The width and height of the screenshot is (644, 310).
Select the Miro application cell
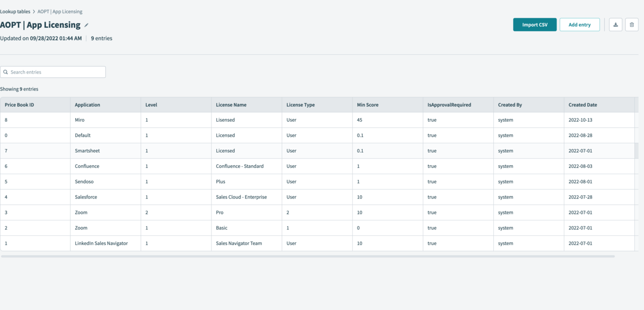point(105,120)
